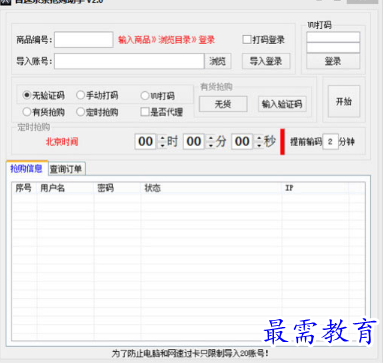
Task: Click the hours spinner arrows
Action: 162,142
